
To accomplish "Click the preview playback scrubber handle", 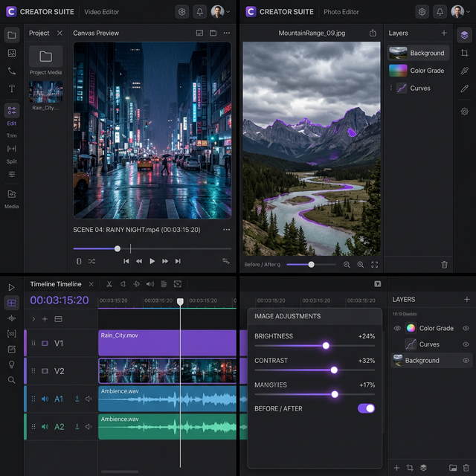I will point(118,248).
